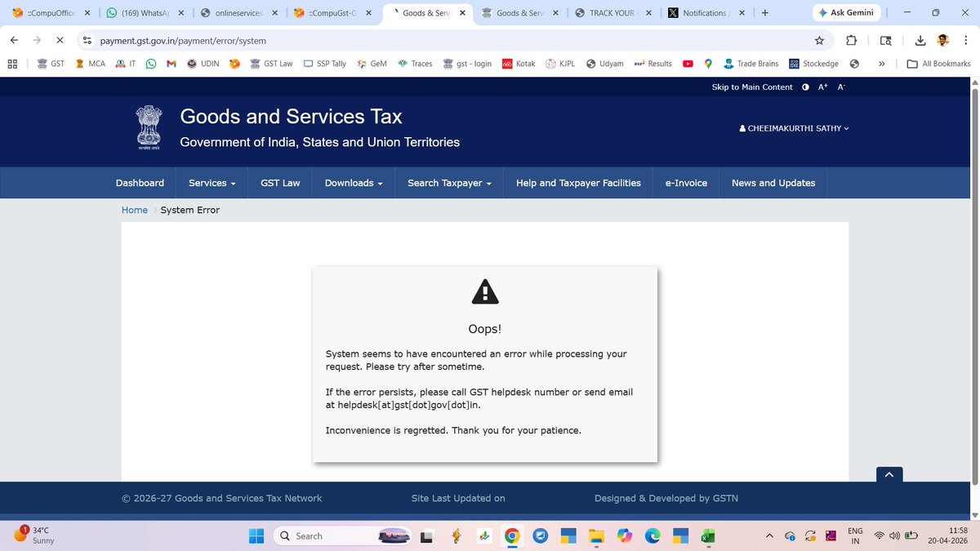This screenshot has width=980, height=551.
Task: Open the Trade Brains bookmark
Action: click(751, 64)
